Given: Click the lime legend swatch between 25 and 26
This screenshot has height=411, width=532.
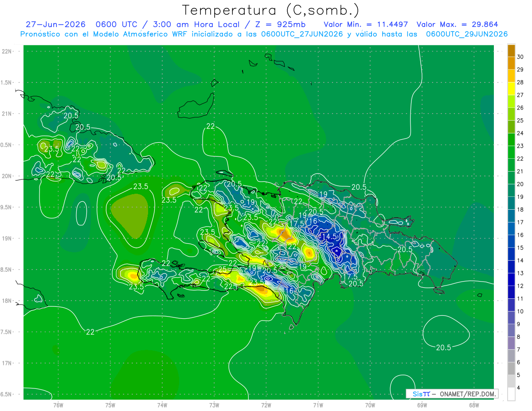Looking at the screenshot, I should [x=511, y=114].
